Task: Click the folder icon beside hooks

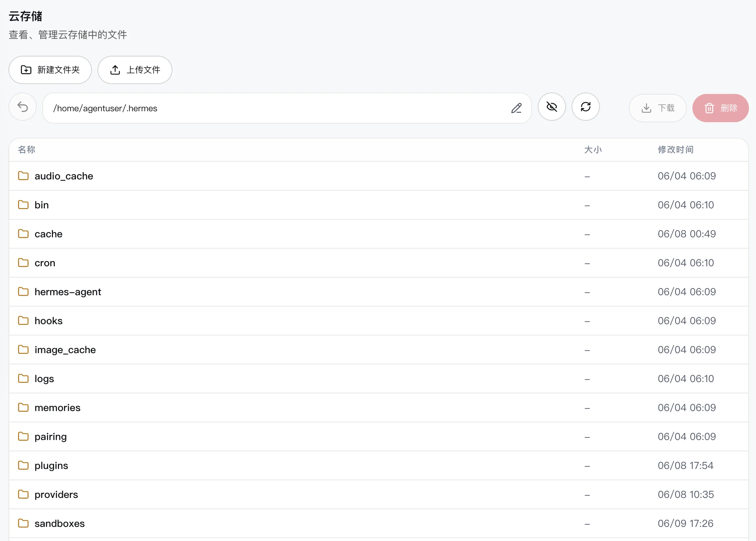Action: tap(23, 321)
